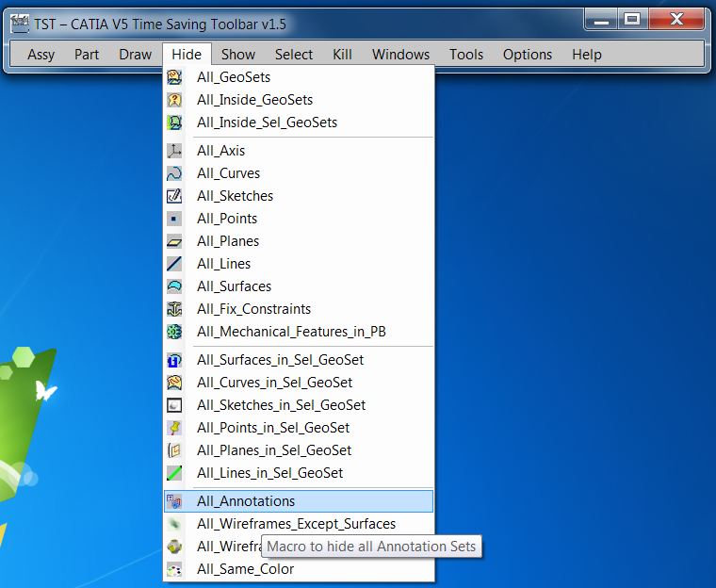The width and height of the screenshot is (716, 588).
Task: Select All_Curves menu entry
Action: pyautogui.click(x=299, y=173)
